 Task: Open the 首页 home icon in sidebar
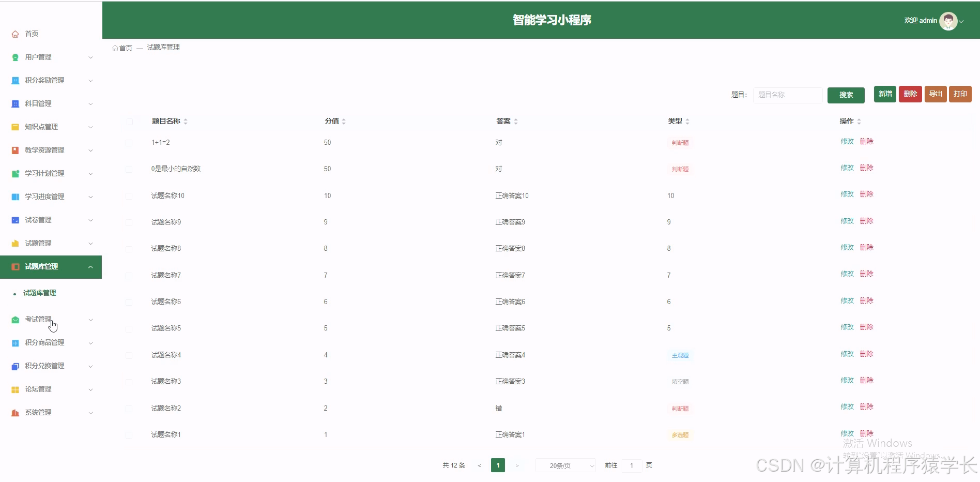click(15, 33)
